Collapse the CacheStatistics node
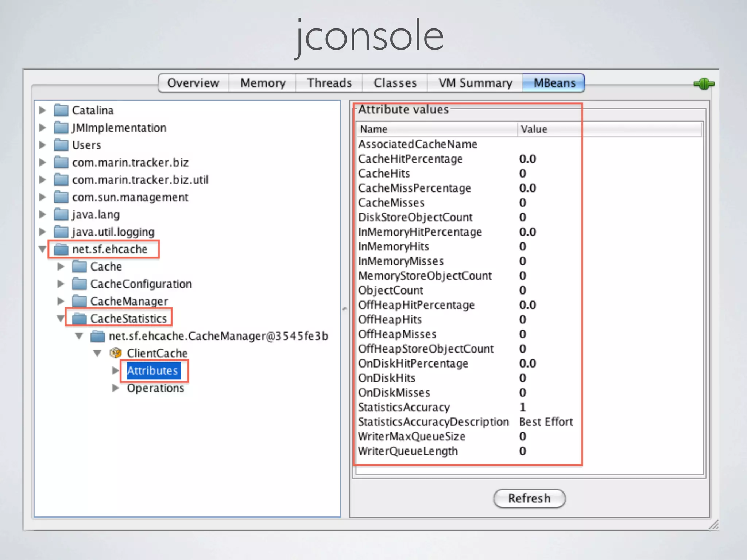This screenshot has height=560, width=747. tap(61, 319)
